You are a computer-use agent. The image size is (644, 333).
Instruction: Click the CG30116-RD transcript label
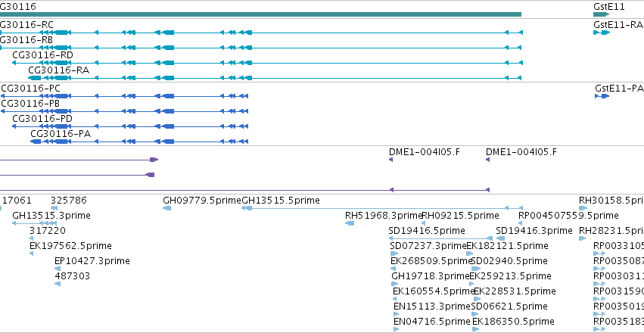coord(43,55)
